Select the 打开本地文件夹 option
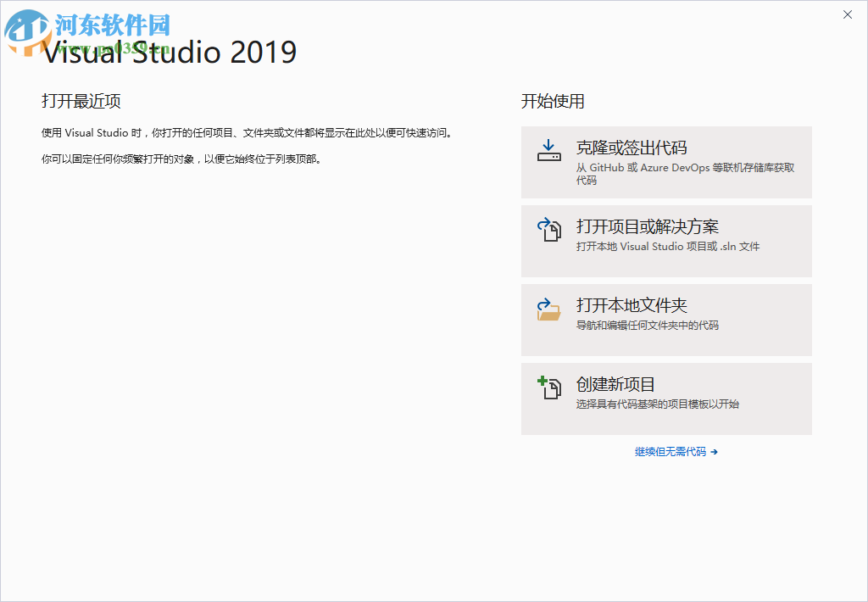868x602 pixels. [x=666, y=320]
